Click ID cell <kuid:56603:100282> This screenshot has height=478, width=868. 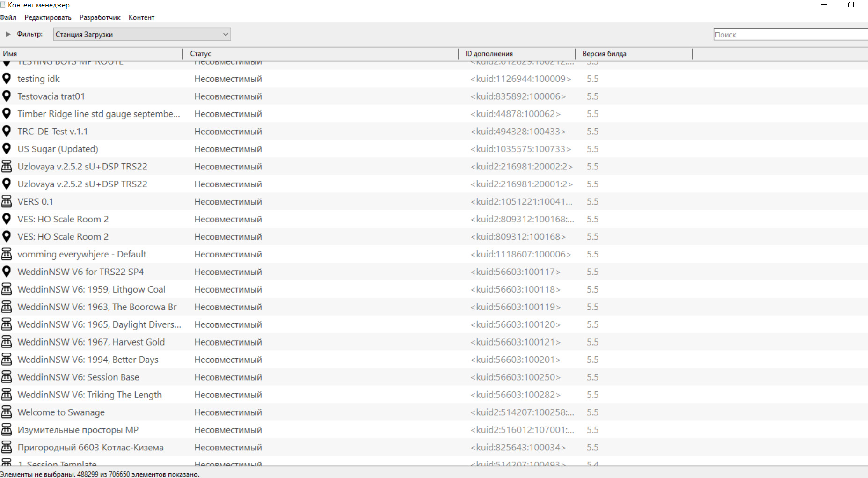coord(516,395)
